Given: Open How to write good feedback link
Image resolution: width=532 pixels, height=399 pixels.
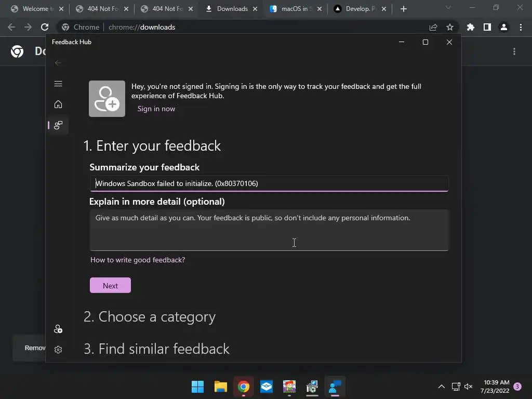Looking at the screenshot, I should click(x=137, y=260).
